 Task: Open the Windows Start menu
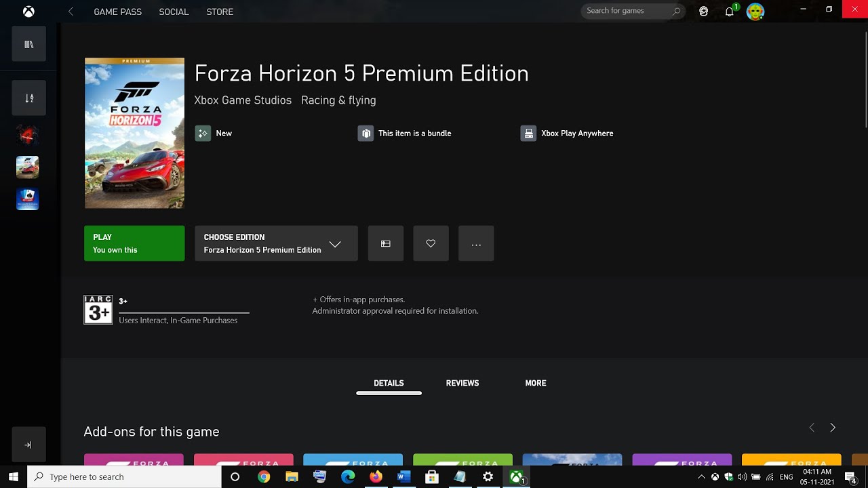(x=14, y=477)
